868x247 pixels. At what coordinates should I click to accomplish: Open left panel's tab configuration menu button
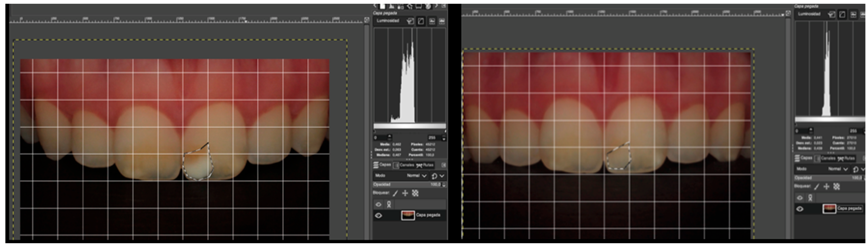pos(444,165)
